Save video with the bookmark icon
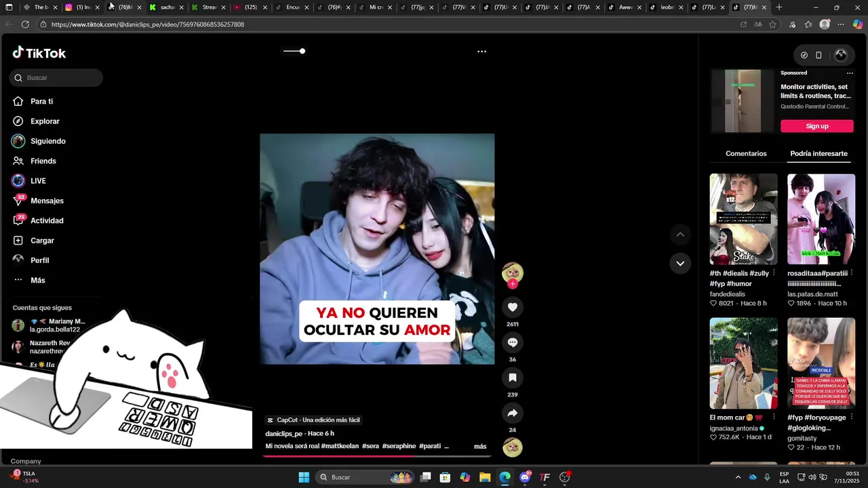The image size is (868, 488). tap(512, 378)
